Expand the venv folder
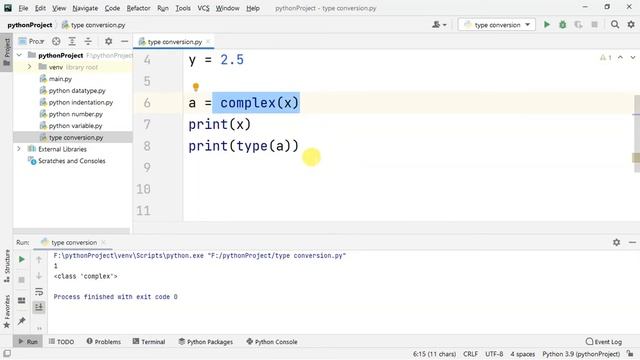This screenshot has width=640, height=360. point(29,67)
